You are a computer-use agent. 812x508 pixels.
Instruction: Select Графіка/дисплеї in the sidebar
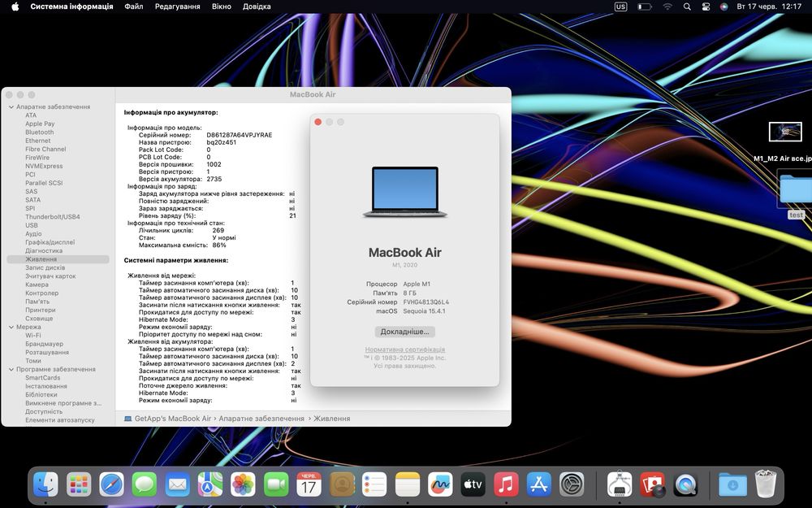pyautogui.click(x=50, y=242)
